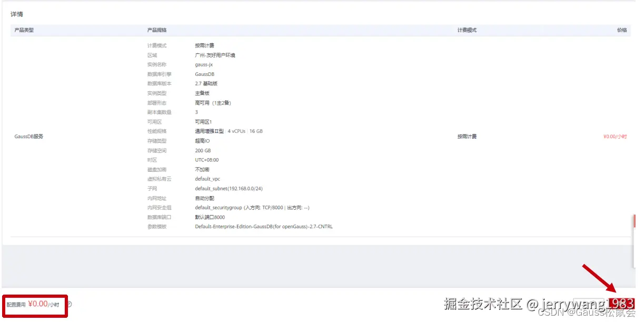This screenshot has height=322, width=644.
Task: Click the 价格 column header
Action: tap(623, 30)
